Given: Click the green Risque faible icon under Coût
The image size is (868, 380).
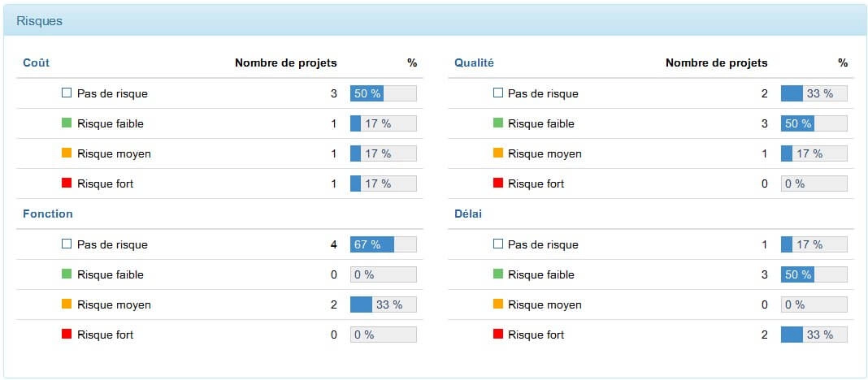Looking at the screenshot, I should [67, 123].
